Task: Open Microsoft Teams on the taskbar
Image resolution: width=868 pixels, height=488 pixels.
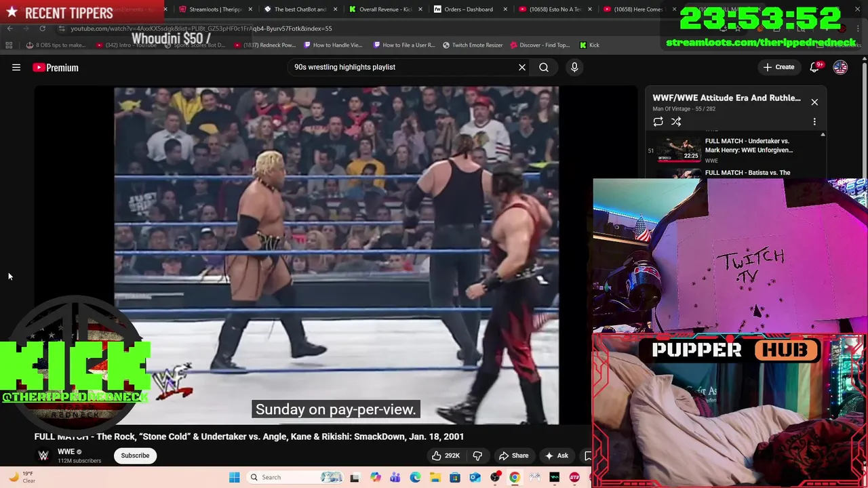Action: pos(395,477)
